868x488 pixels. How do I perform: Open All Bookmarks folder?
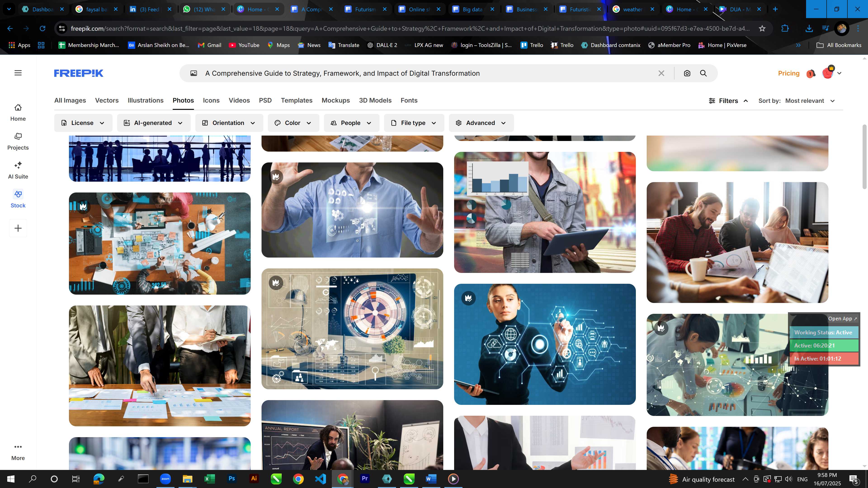tap(839, 45)
